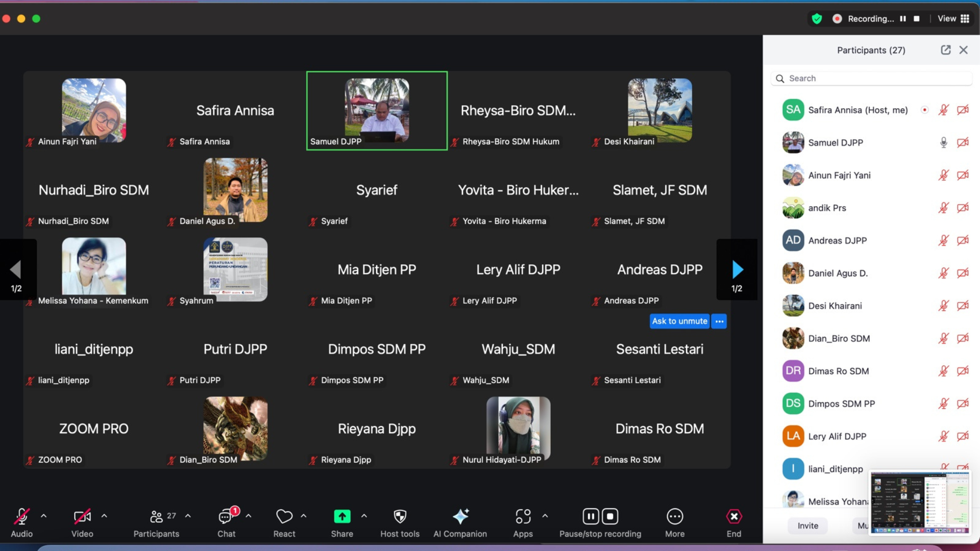Viewport: 980px width, 551px height.
Task: Go to previous gallery page arrow
Action: pyautogui.click(x=16, y=269)
